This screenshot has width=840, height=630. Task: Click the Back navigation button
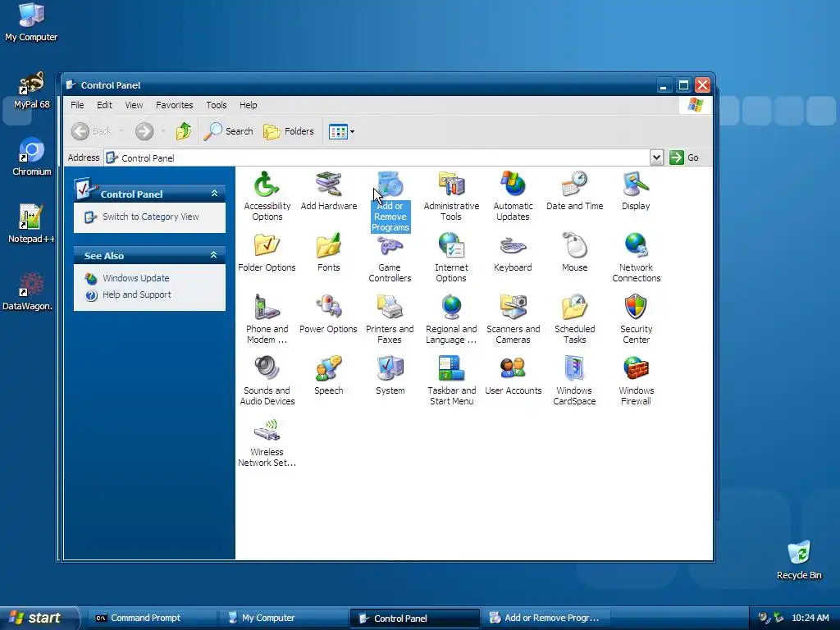click(92, 131)
